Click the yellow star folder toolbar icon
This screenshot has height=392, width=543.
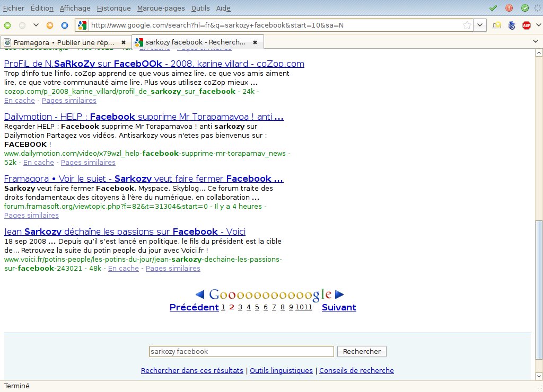coord(497,25)
